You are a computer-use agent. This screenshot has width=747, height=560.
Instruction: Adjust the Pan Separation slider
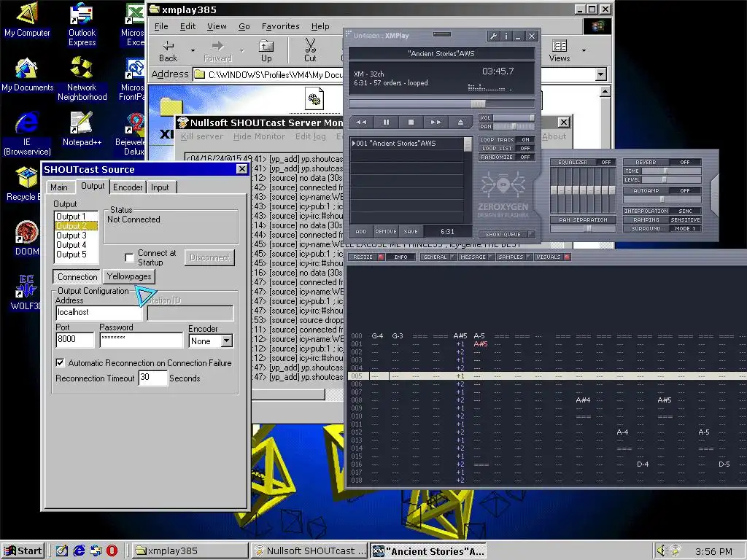[584, 228]
